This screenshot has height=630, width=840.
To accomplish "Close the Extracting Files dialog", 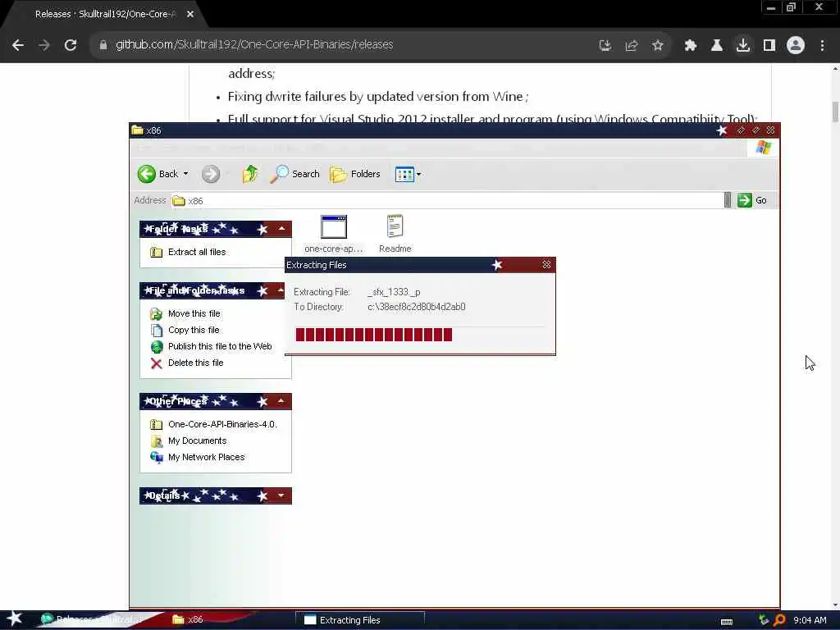I will (546, 265).
